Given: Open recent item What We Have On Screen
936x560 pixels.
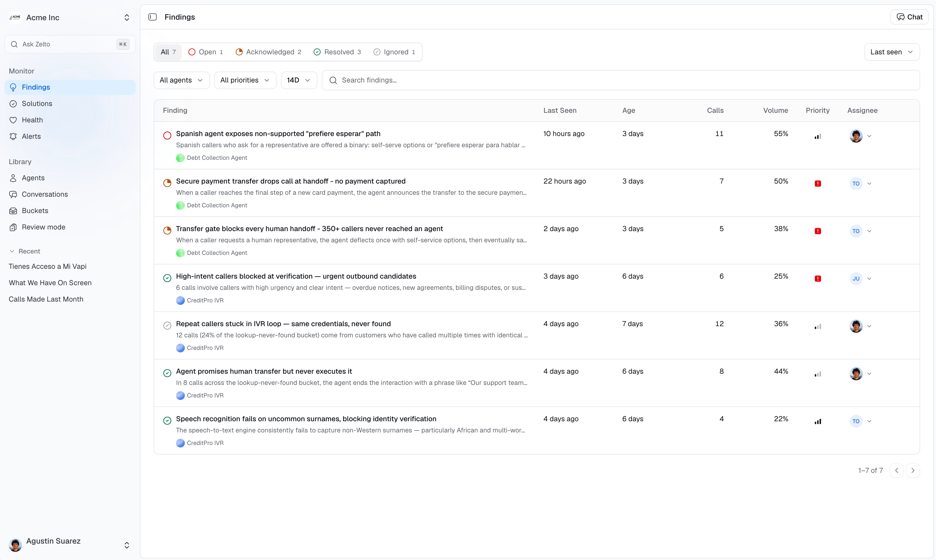Looking at the screenshot, I should click(50, 283).
